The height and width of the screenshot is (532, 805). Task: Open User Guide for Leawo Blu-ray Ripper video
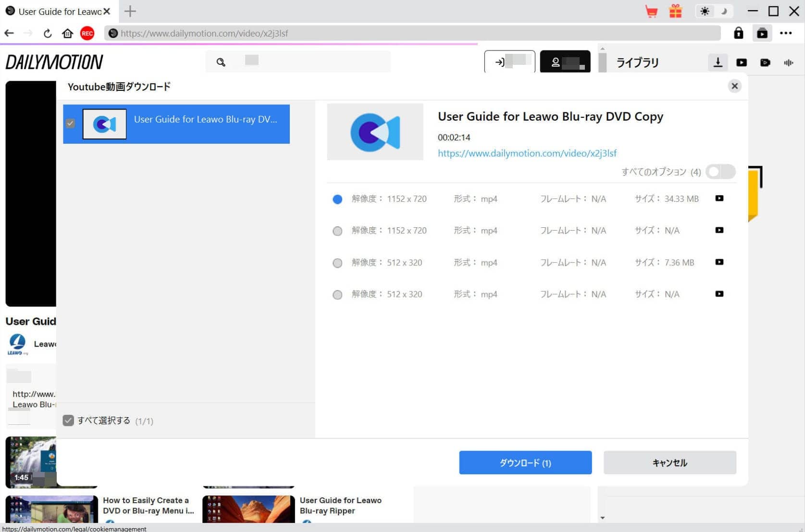[x=340, y=506]
